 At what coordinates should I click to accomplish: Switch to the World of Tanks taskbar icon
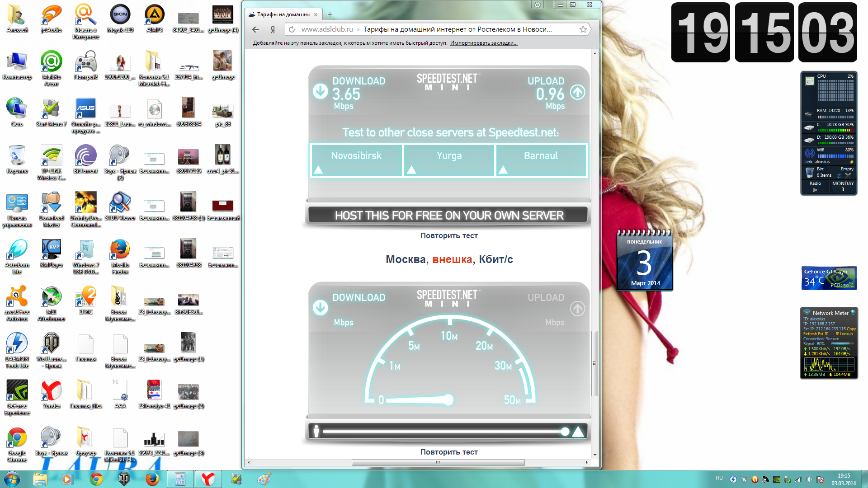(x=124, y=479)
